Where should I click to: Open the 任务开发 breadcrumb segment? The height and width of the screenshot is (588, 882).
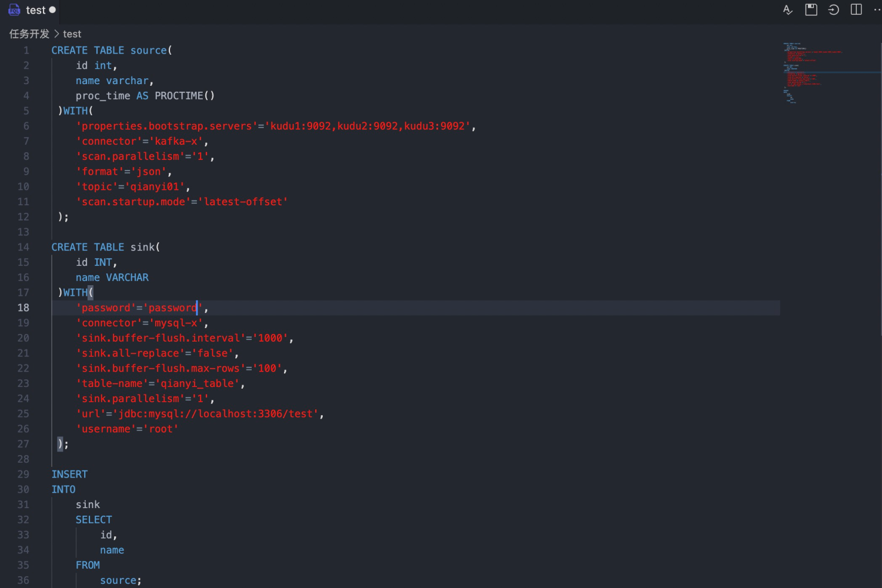[29, 34]
